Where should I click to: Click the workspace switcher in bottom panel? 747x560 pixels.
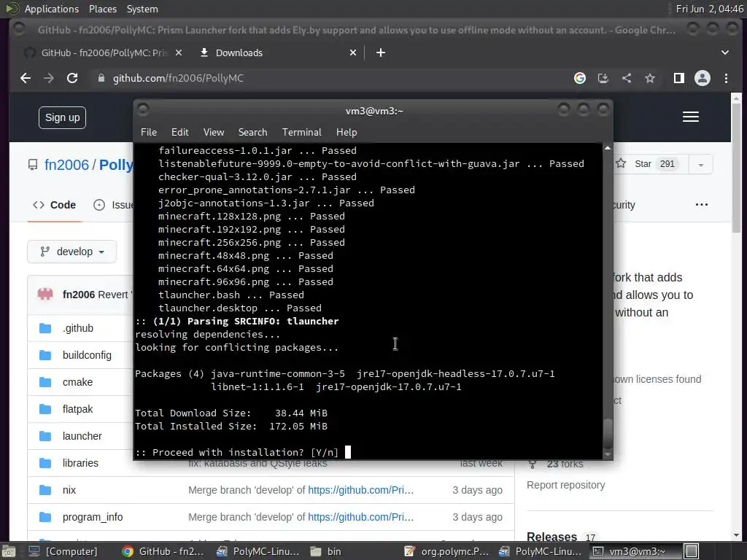tap(692, 551)
